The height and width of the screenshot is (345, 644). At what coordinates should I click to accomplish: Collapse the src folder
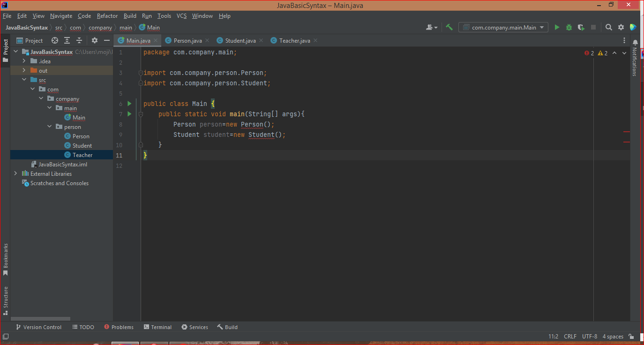point(24,80)
